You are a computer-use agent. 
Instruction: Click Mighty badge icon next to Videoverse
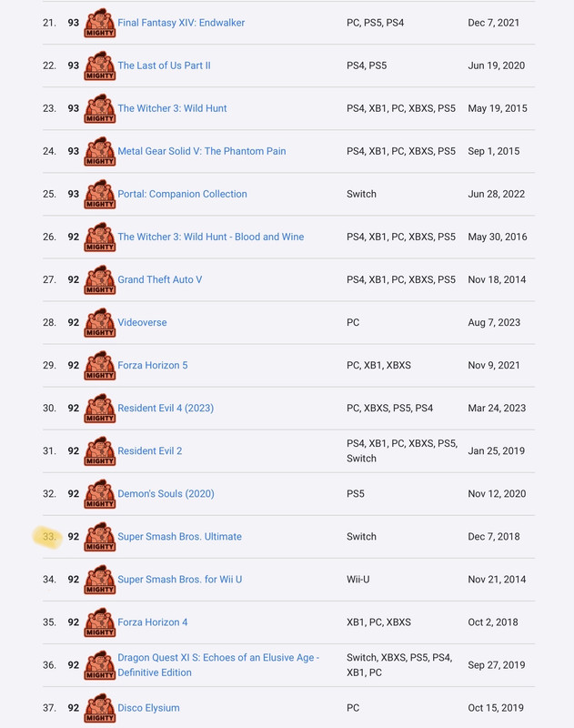click(100, 323)
